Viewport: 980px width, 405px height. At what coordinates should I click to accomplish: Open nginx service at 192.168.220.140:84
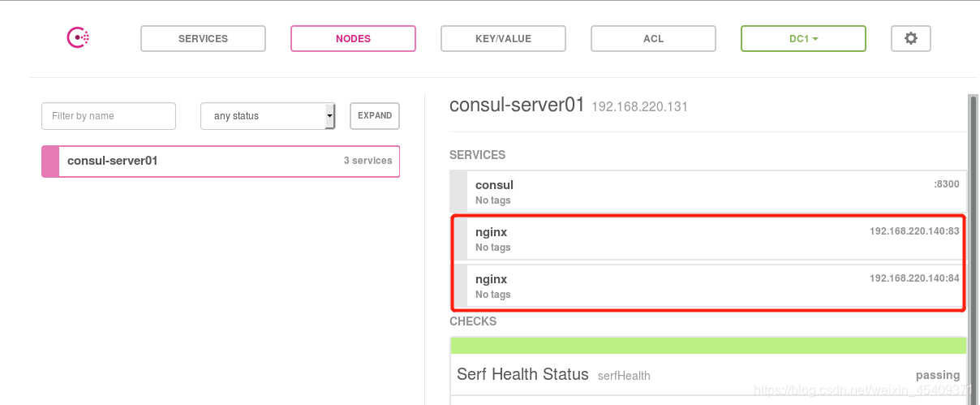pyautogui.click(x=708, y=286)
